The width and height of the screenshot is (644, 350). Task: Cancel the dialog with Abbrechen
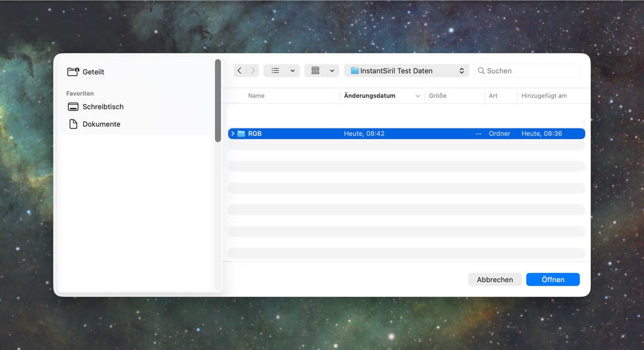pos(495,279)
